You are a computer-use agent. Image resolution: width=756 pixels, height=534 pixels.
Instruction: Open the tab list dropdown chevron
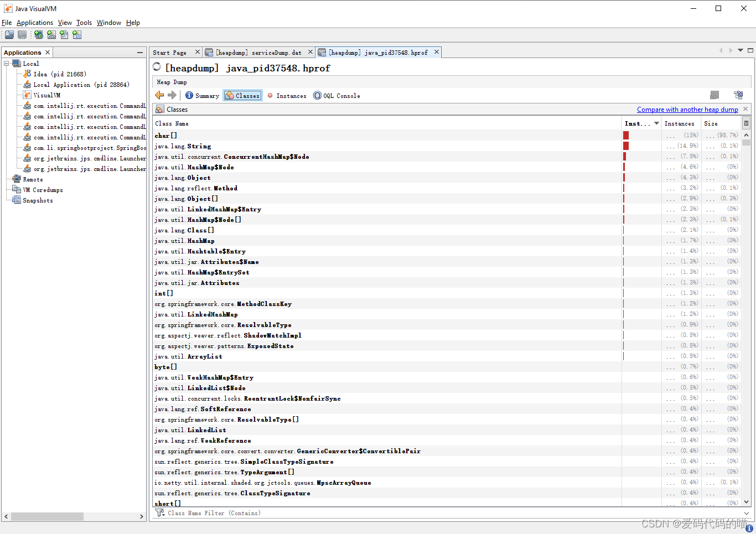740,50
